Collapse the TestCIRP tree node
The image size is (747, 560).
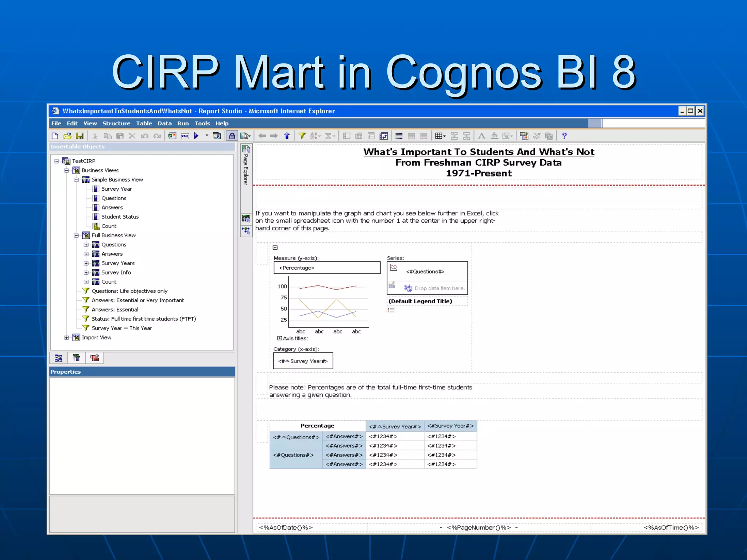(x=57, y=161)
